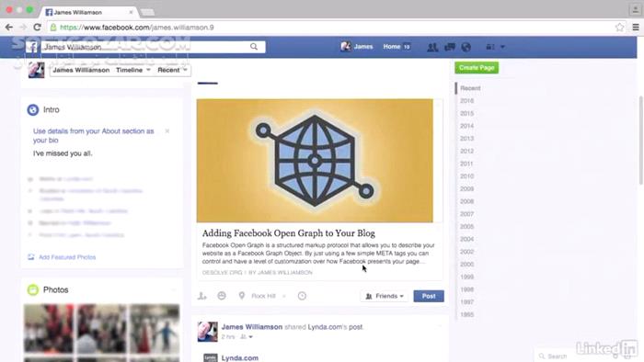Viewport: 644px width, 362px height.
Task: Tag people icon in post composer
Action: pos(202,296)
